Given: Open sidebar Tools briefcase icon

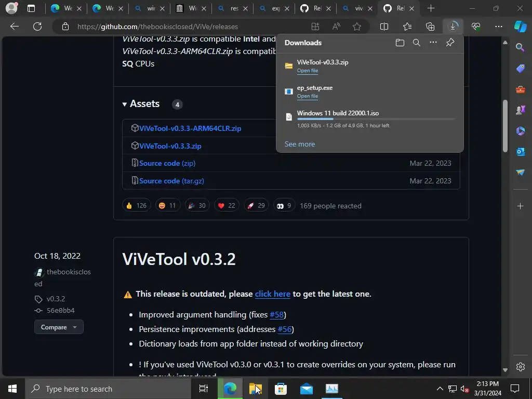Looking at the screenshot, I should click(520, 89).
